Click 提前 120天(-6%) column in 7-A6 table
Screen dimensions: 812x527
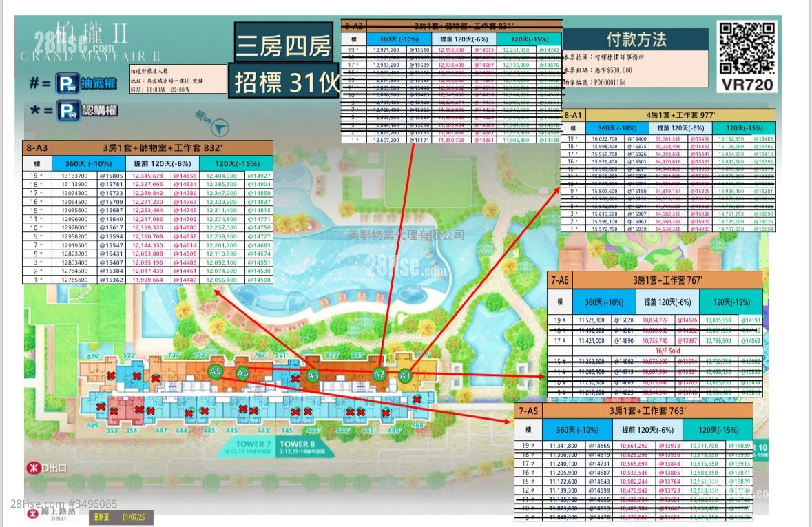(667, 302)
